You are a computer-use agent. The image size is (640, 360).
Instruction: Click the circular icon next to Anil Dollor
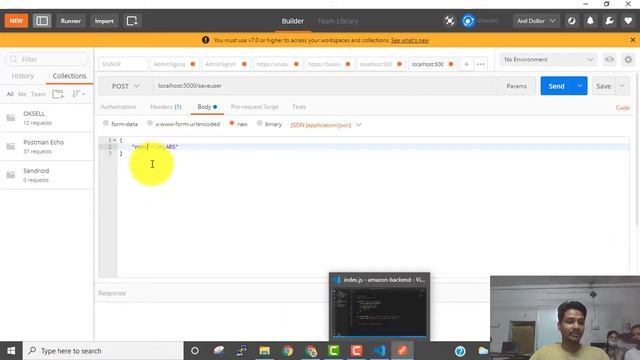[x=571, y=21]
